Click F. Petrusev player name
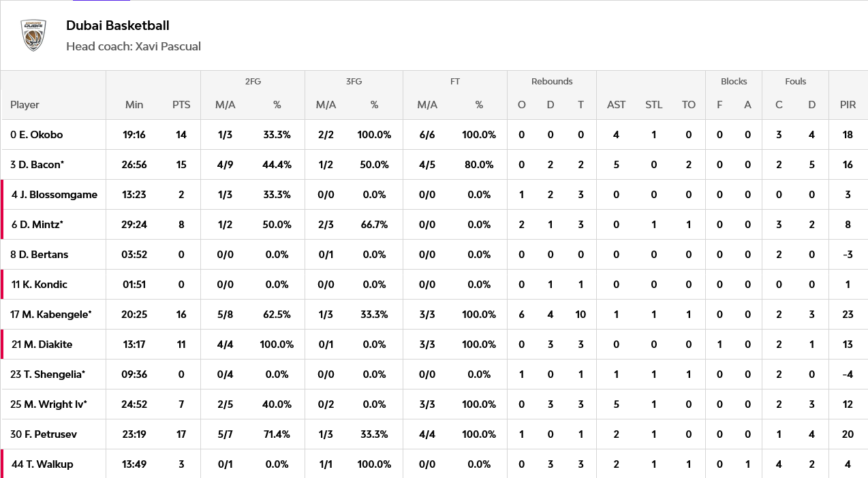This screenshot has height=478, width=868. 44,434
